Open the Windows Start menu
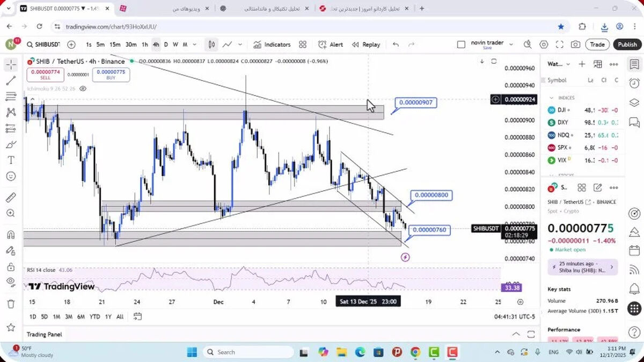Screen dimensions: 644x362 click(x=192, y=352)
